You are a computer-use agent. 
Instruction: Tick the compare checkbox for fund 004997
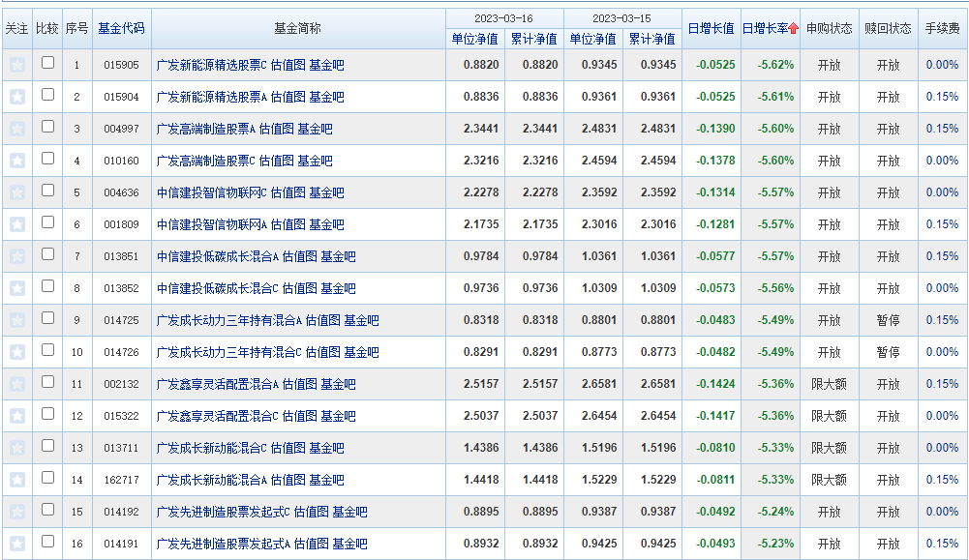point(47,127)
